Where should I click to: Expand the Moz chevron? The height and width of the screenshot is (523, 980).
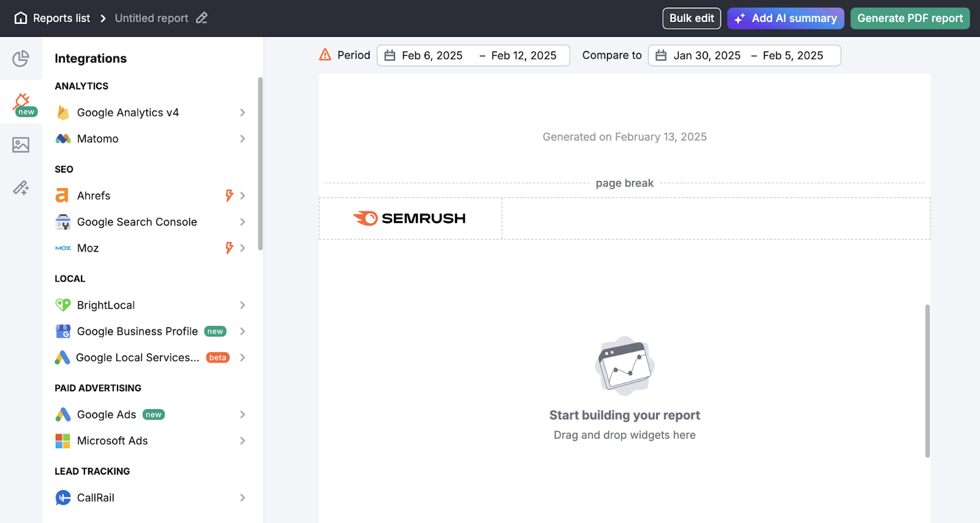pos(243,248)
